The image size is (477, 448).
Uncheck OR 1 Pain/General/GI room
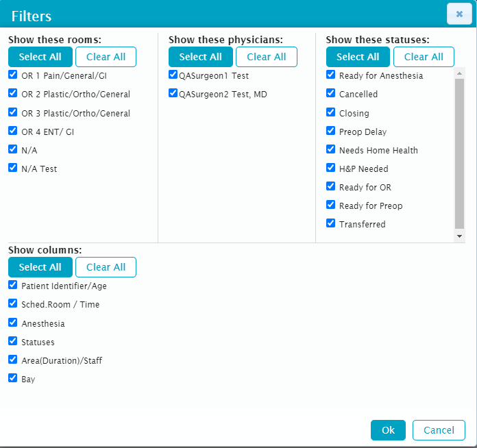click(13, 75)
